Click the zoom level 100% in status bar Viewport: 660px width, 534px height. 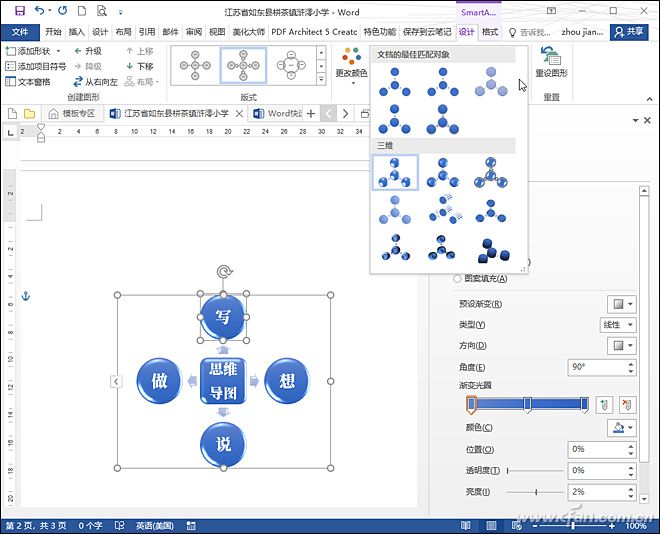click(636, 526)
